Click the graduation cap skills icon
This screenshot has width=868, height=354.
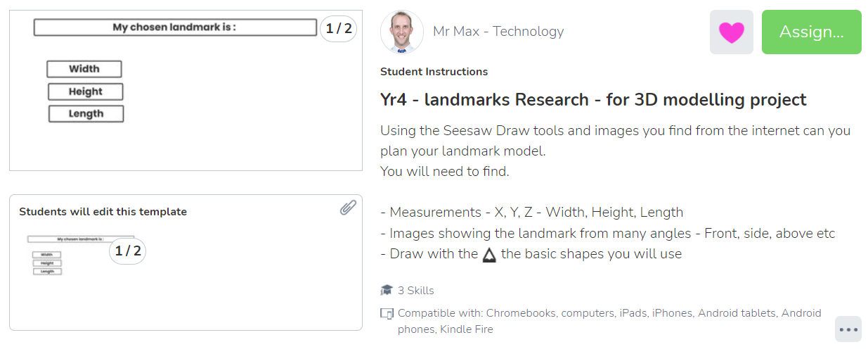click(387, 290)
